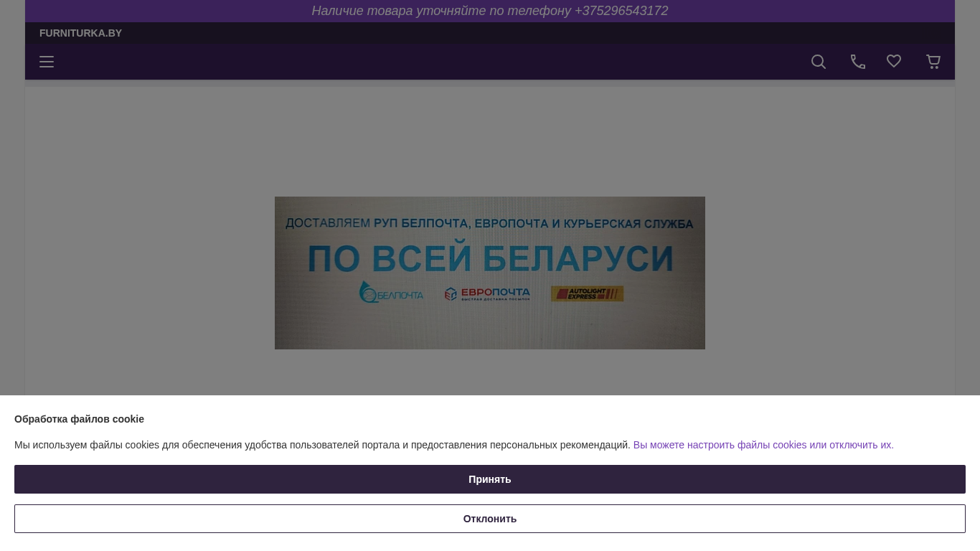980x551 pixels.
Task: Accept cookies with Принять button
Action: (490, 479)
